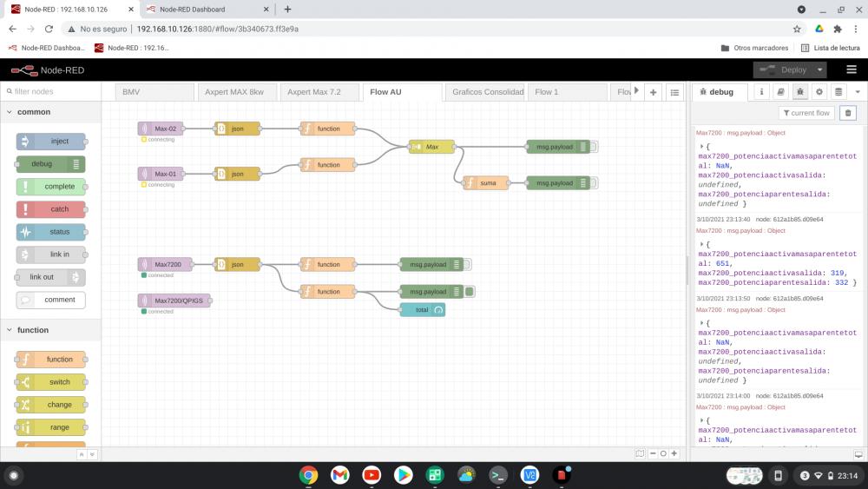The image size is (868, 489).
Task: Add a new flow tab with plus
Action: (x=654, y=92)
